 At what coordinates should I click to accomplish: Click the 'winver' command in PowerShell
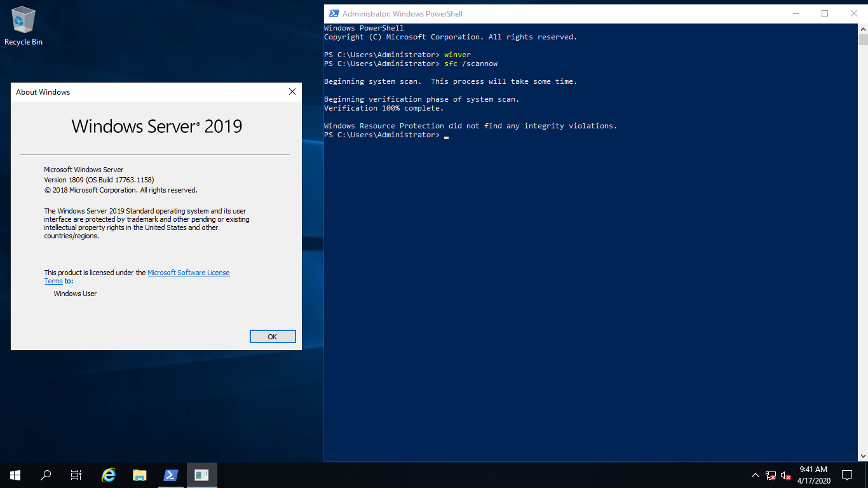458,55
